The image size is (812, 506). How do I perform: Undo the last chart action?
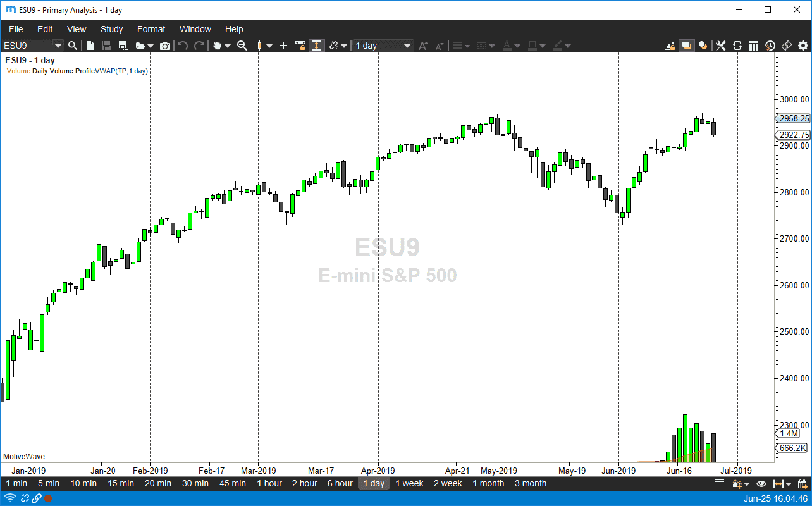click(183, 46)
